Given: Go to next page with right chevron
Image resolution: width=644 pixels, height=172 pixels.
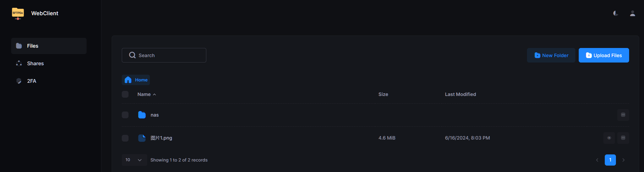Looking at the screenshot, I should (x=623, y=160).
